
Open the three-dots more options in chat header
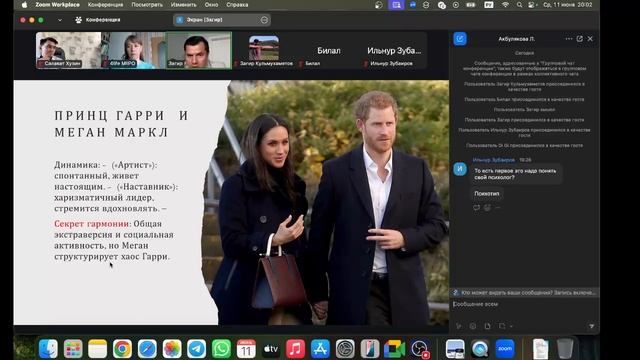pyautogui.click(x=569, y=39)
